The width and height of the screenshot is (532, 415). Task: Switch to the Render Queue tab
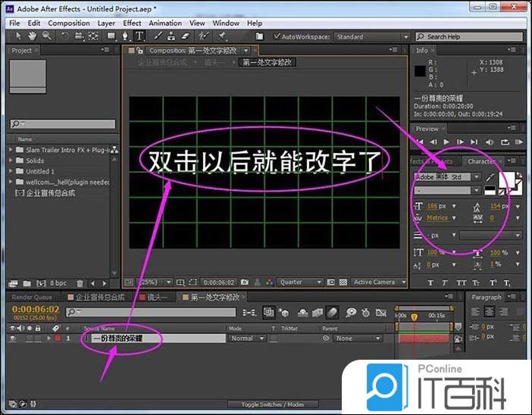[x=32, y=298]
